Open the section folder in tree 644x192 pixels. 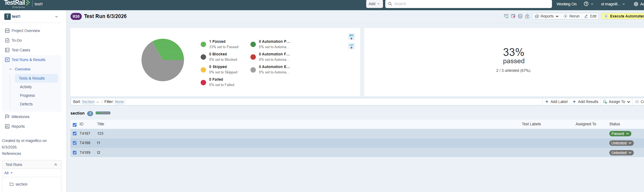(x=22, y=184)
